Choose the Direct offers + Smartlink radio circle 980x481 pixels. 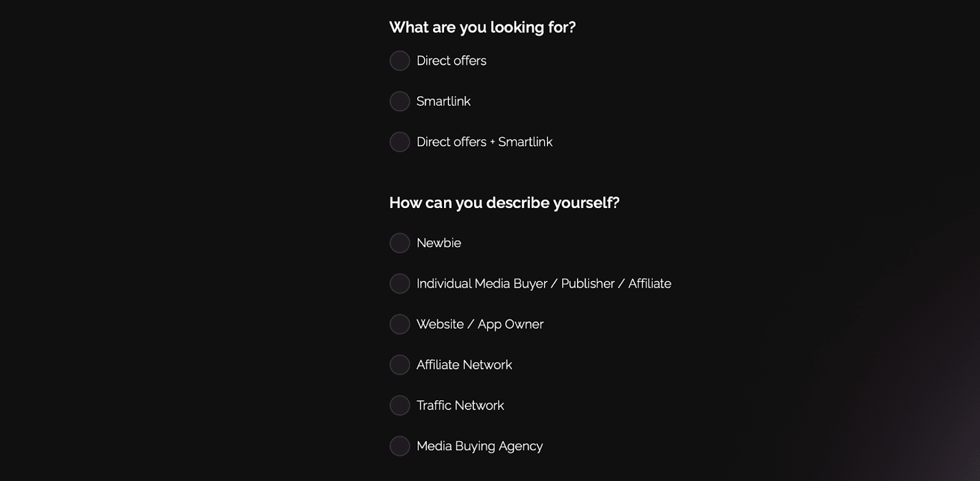(x=399, y=142)
